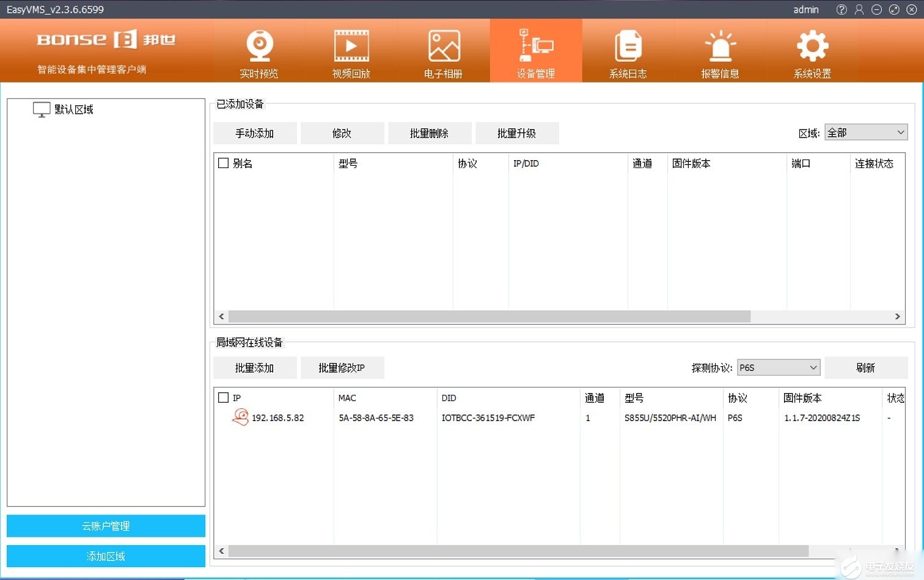This screenshot has height=580, width=924.
Task: Click left scroll arrow of added devices table
Action: (x=221, y=317)
